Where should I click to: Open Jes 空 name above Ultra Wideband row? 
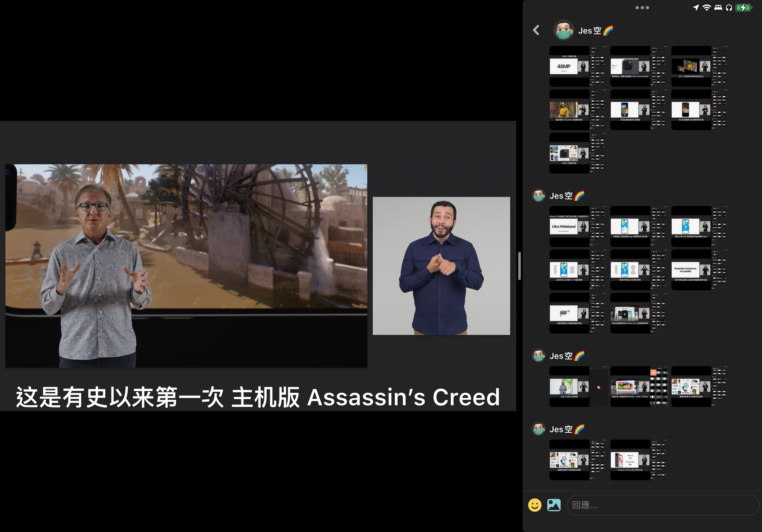(x=567, y=196)
